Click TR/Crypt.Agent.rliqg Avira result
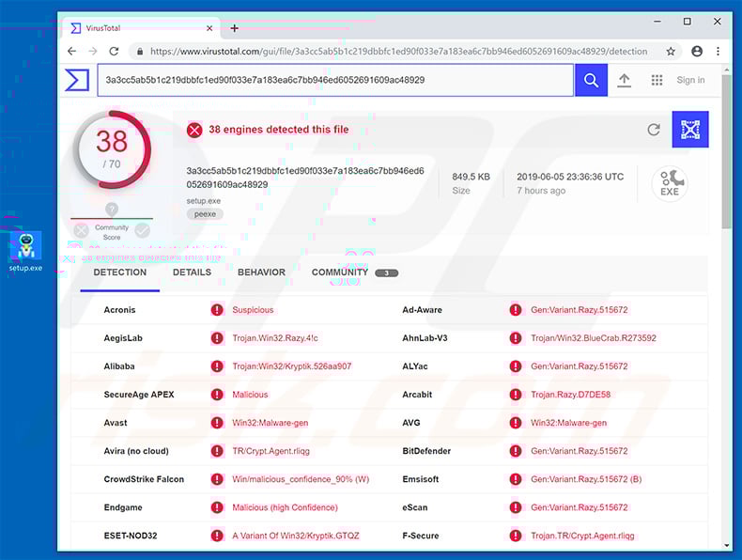The image size is (742, 560). click(271, 451)
